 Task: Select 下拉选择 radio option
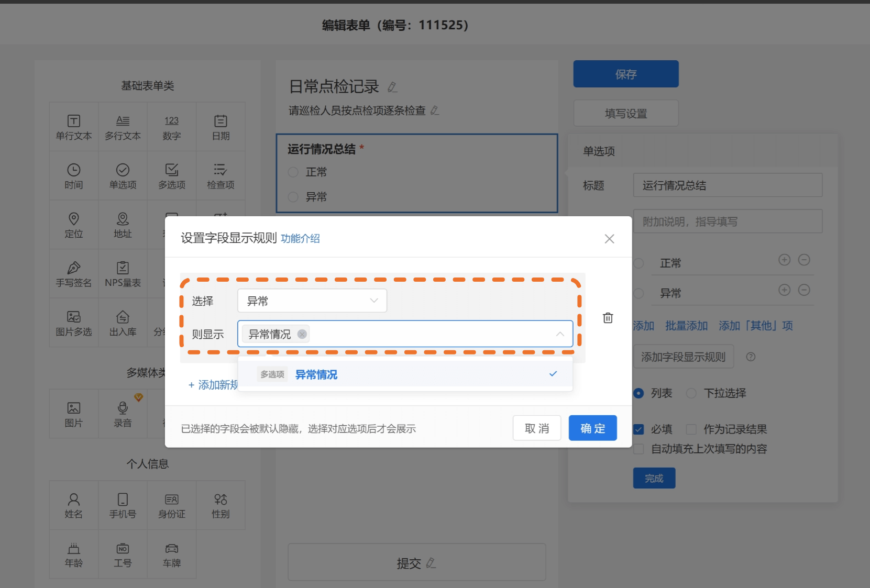(691, 393)
